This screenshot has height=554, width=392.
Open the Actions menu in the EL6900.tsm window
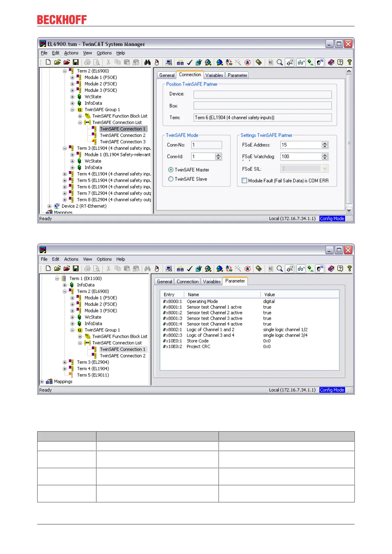[71, 53]
